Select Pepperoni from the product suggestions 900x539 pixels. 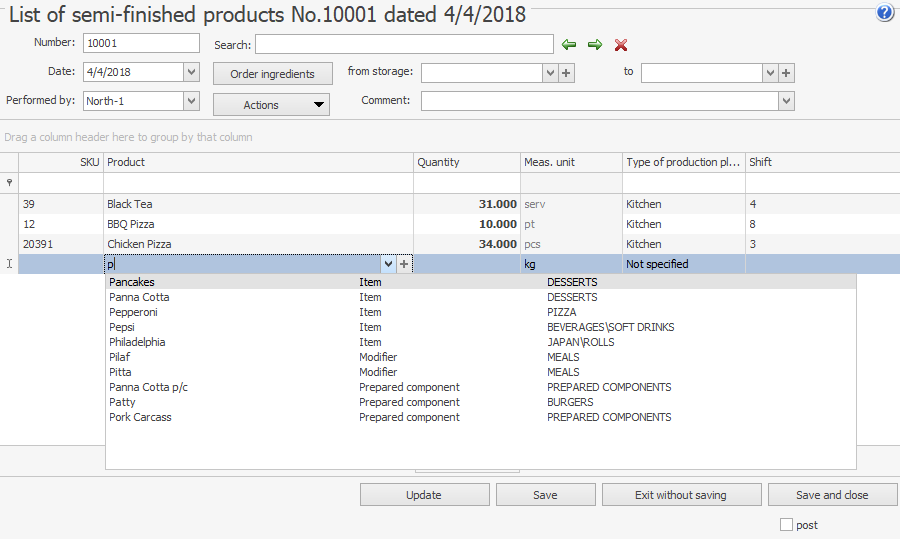(133, 312)
